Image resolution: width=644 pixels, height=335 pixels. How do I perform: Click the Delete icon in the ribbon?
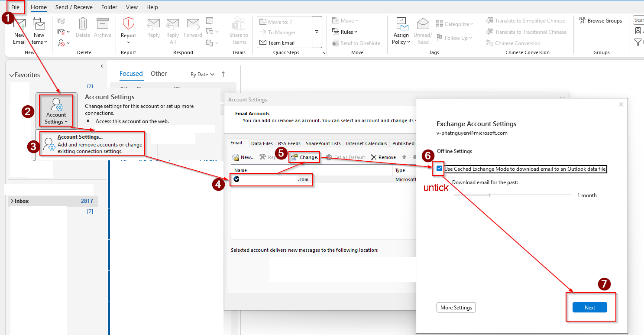coord(83,29)
